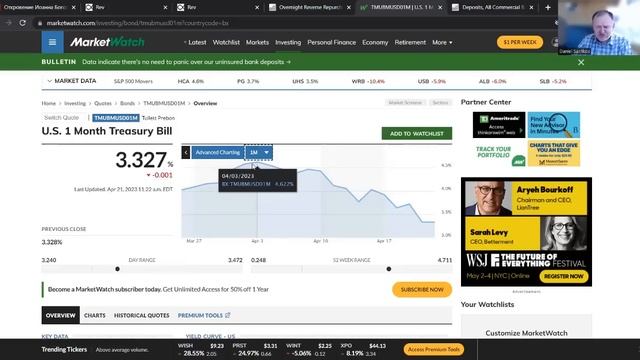
Task: Click the Advanced Charting button
Action: [x=218, y=152]
